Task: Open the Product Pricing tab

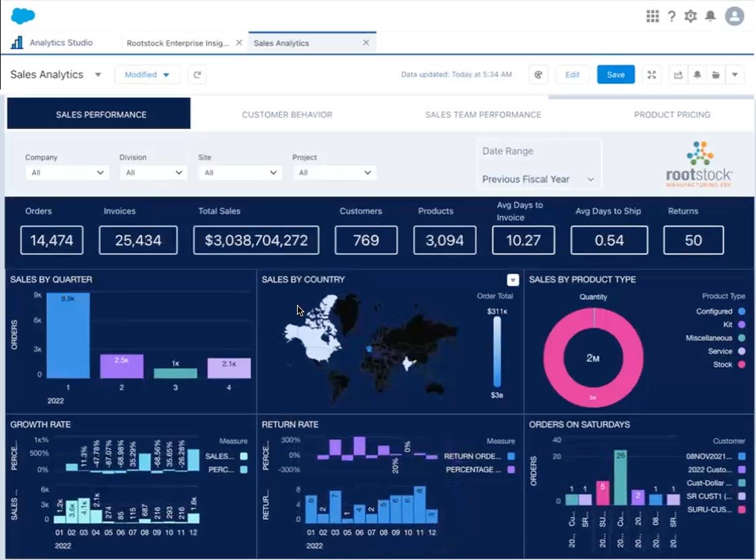Action: click(671, 114)
